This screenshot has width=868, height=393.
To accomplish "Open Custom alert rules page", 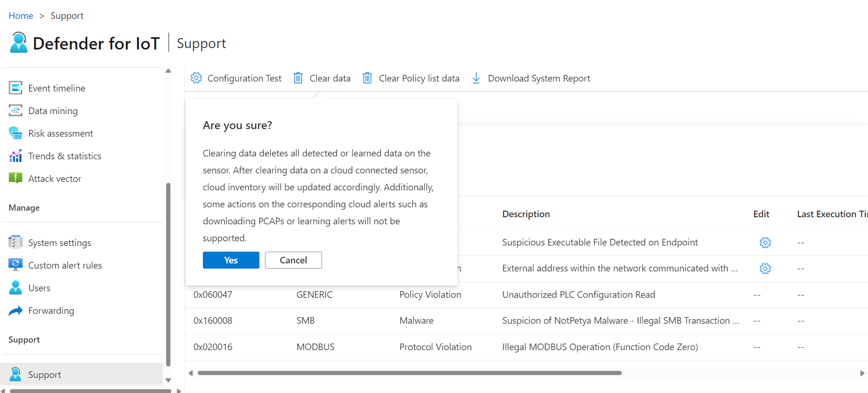I will 65,265.
